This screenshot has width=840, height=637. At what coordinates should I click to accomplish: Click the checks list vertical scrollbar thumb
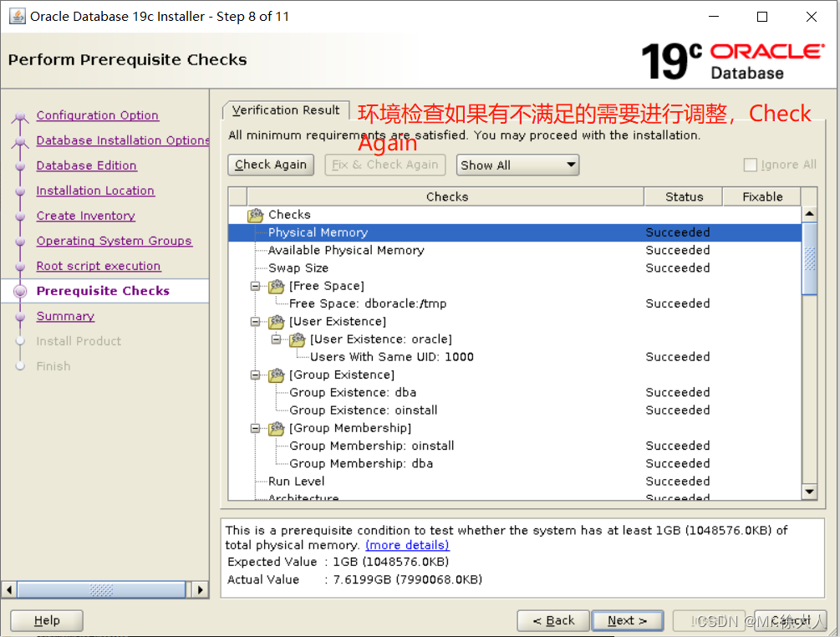(x=809, y=259)
